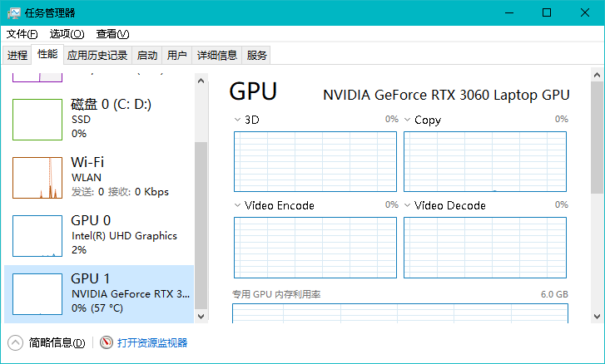Select the Wi-Fi activity graph thumbnail

(37, 177)
